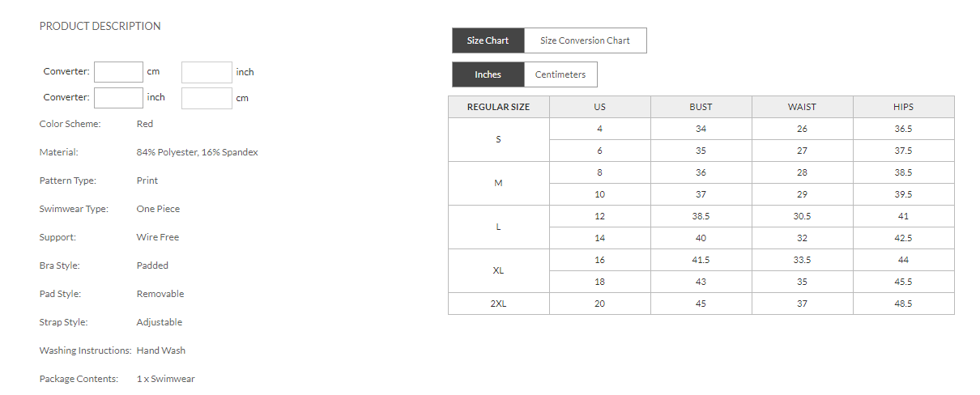Select the Inches unit toggle

coord(488,74)
